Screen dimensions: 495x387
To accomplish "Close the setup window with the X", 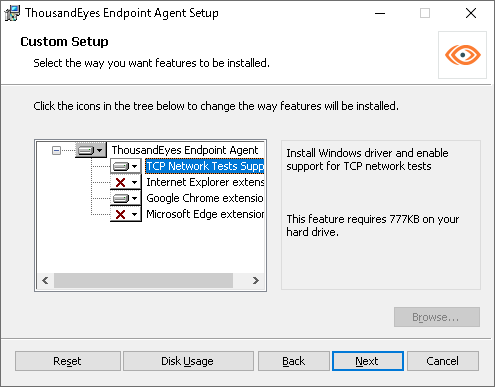I will click(x=471, y=13).
